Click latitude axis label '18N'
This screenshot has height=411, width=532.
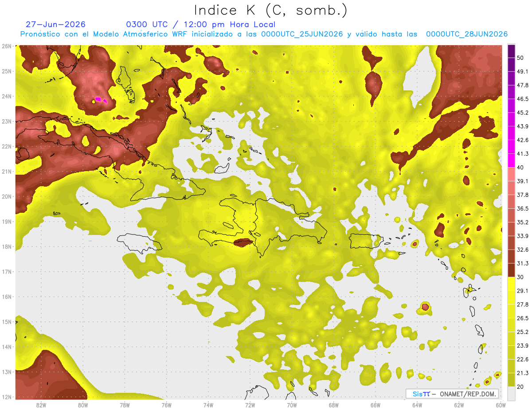[7, 247]
